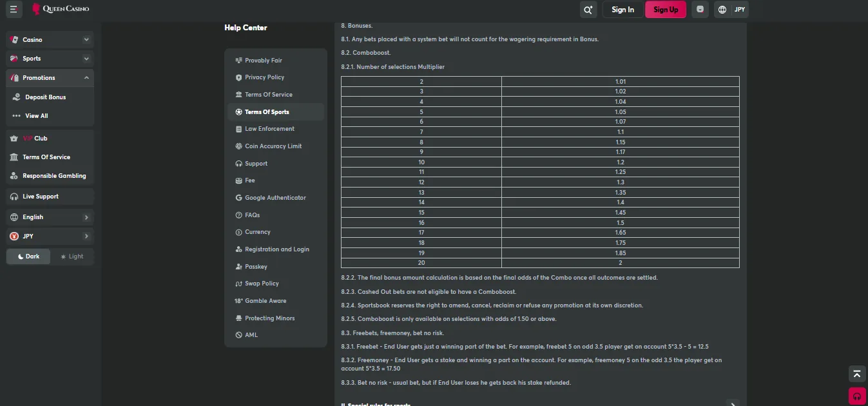Click the Deposit Bonus icon
Image resolution: width=868 pixels, height=406 pixels.
click(x=17, y=97)
